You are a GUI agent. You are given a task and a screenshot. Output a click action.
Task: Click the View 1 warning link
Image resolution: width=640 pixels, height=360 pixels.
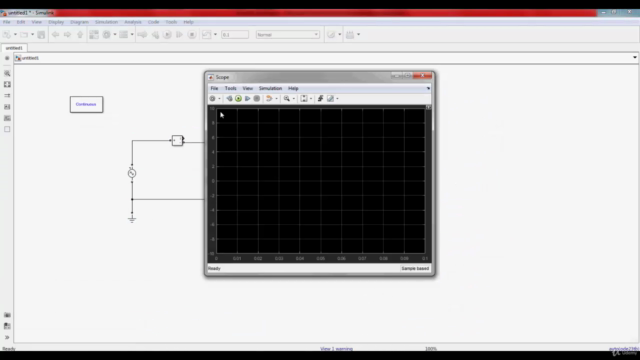[336, 349]
